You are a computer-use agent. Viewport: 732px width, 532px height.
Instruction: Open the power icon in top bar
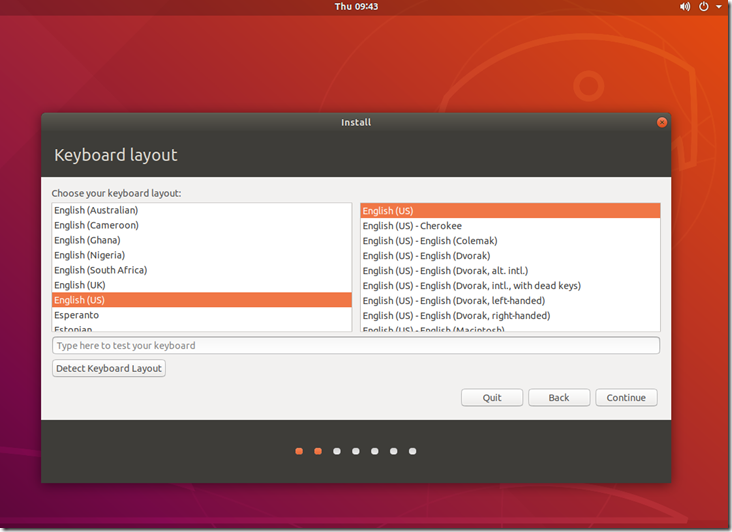(704, 7)
